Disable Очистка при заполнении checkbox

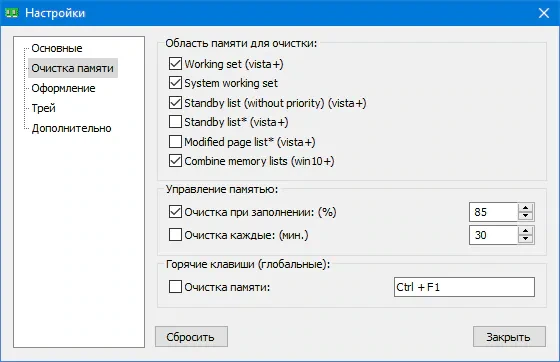pos(175,212)
